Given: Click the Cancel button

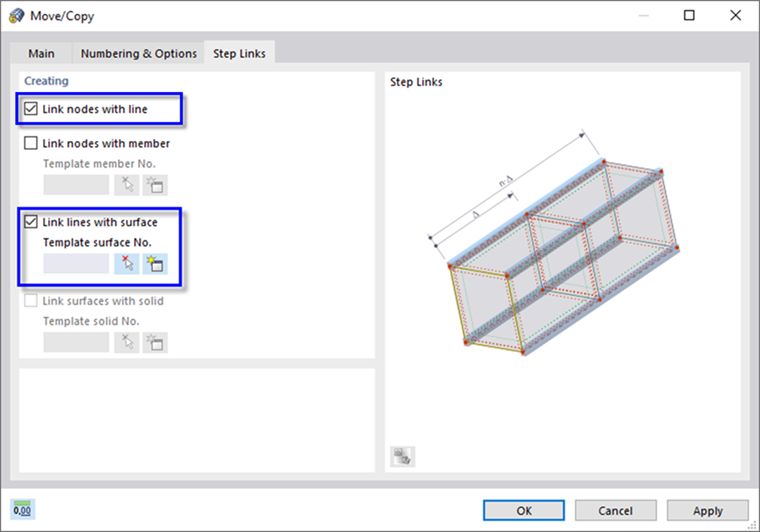Looking at the screenshot, I should [x=616, y=511].
